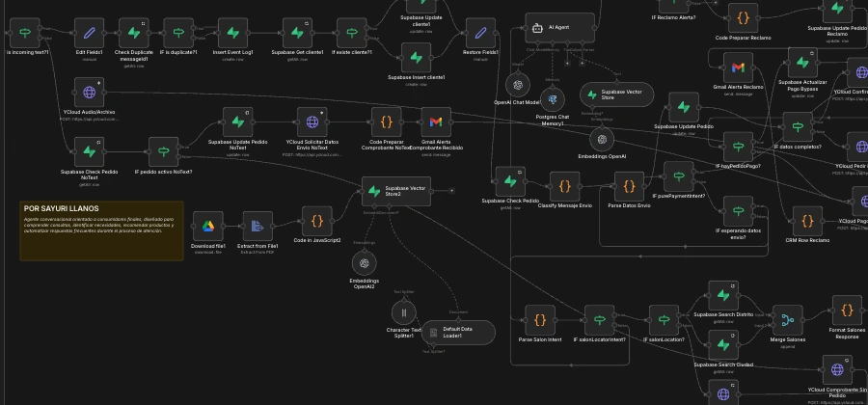Select the Parse Datos Envio node

[x=629, y=186]
